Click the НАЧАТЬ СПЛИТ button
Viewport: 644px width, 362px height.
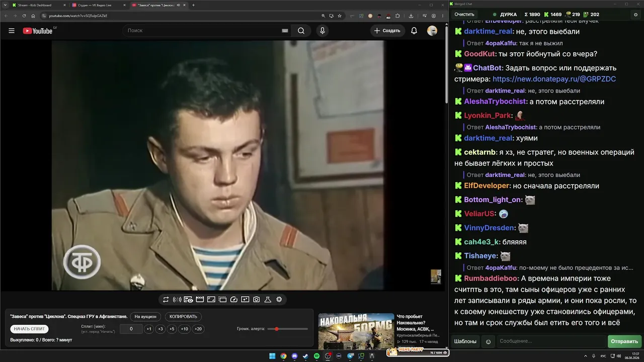[29, 329]
